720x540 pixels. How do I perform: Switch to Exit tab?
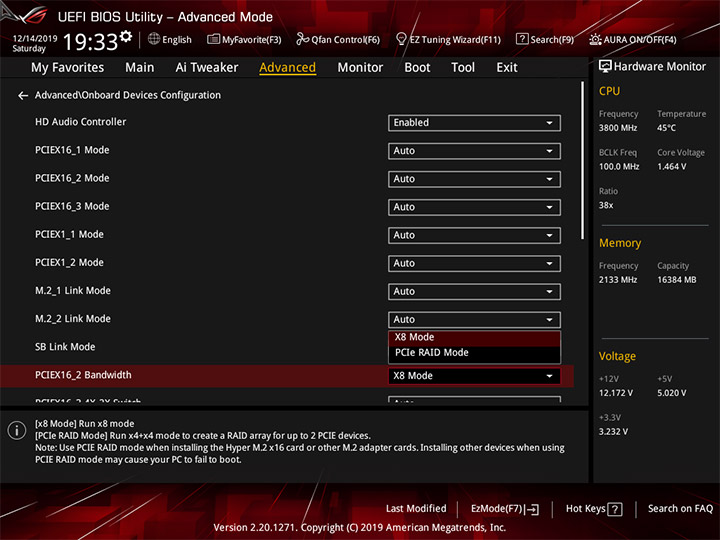[506, 68]
